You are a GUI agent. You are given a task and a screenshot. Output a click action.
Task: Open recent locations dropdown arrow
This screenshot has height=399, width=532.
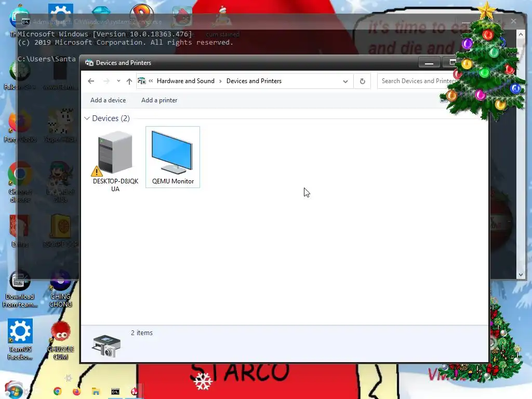[118, 81]
